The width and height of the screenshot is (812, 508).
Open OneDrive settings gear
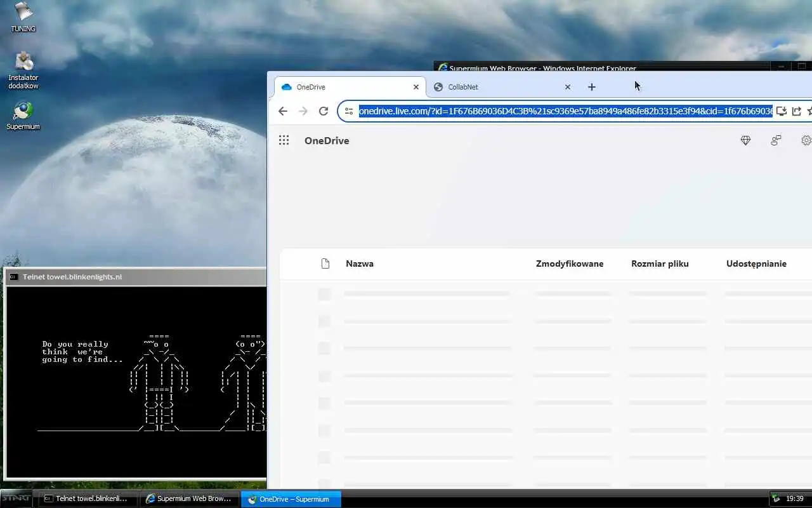(806, 140)
